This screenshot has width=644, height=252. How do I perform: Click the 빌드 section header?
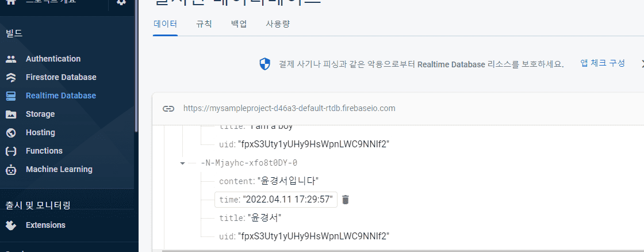(x=14, y=34)
